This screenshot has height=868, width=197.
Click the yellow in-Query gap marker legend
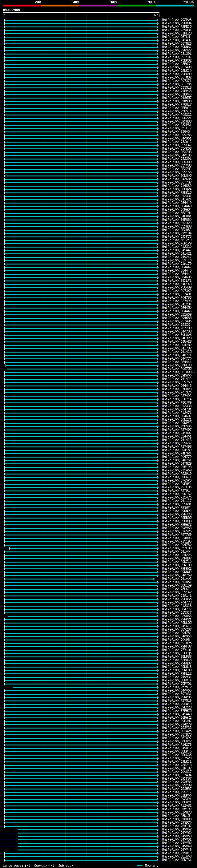[25, 865]
